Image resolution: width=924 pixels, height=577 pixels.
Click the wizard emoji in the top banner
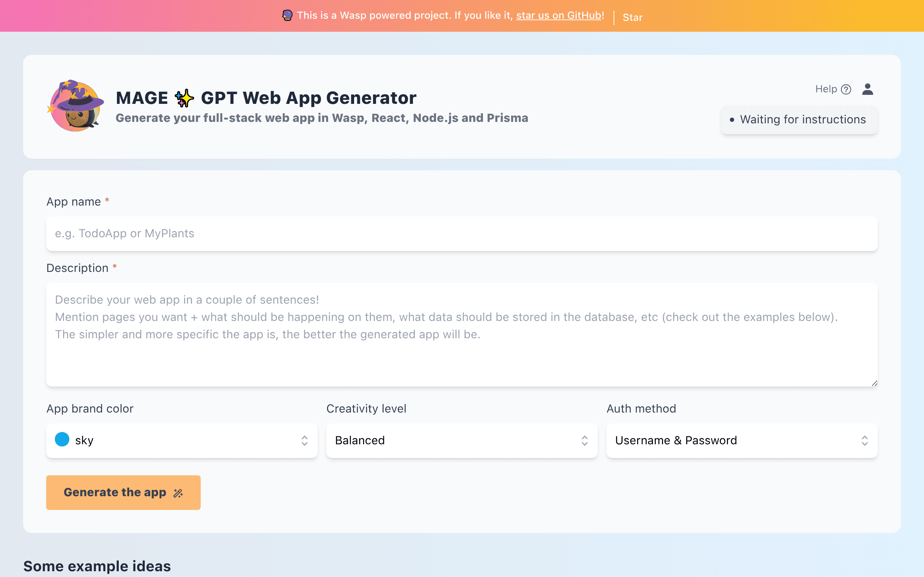pos(287,16)
